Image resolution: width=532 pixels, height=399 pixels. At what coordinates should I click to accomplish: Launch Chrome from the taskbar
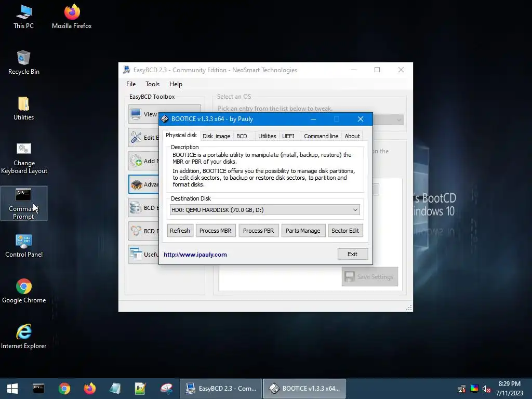click(64, 389)
